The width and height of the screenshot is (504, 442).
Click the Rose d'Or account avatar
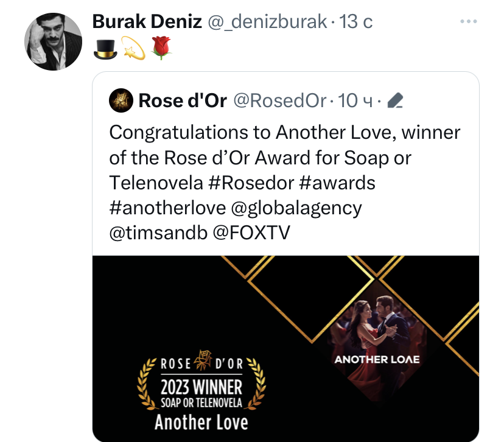121,100
